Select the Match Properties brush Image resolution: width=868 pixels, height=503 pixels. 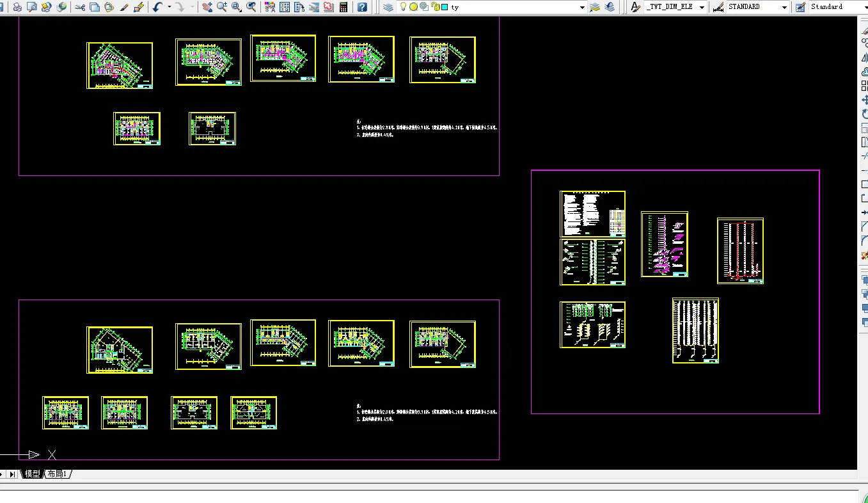[x=124, y=7]
